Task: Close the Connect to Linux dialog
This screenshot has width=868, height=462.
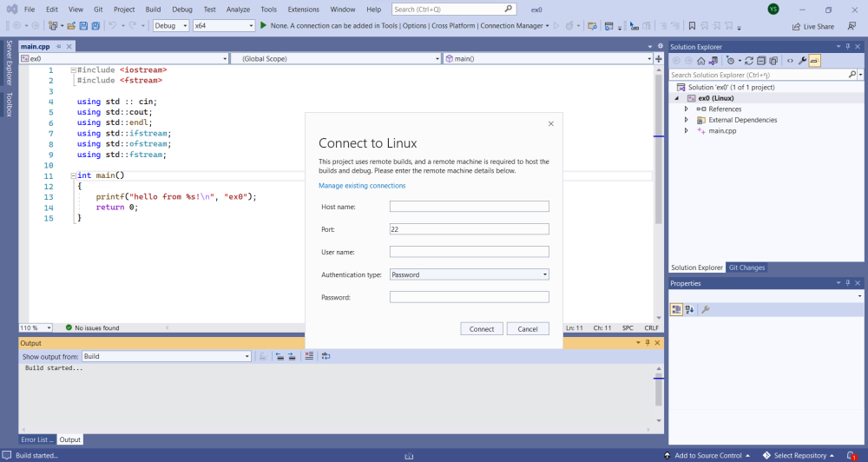Action: click(551, 123)
